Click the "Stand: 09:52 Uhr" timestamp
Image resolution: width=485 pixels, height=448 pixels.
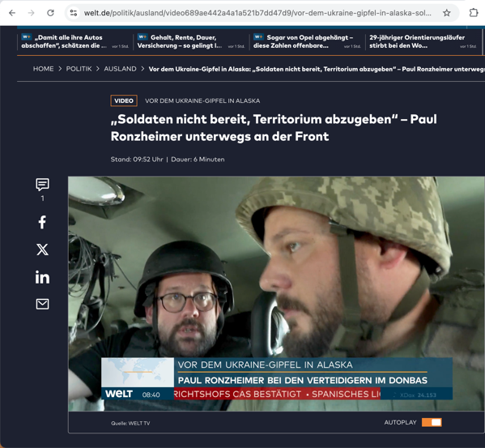point(137,160)
